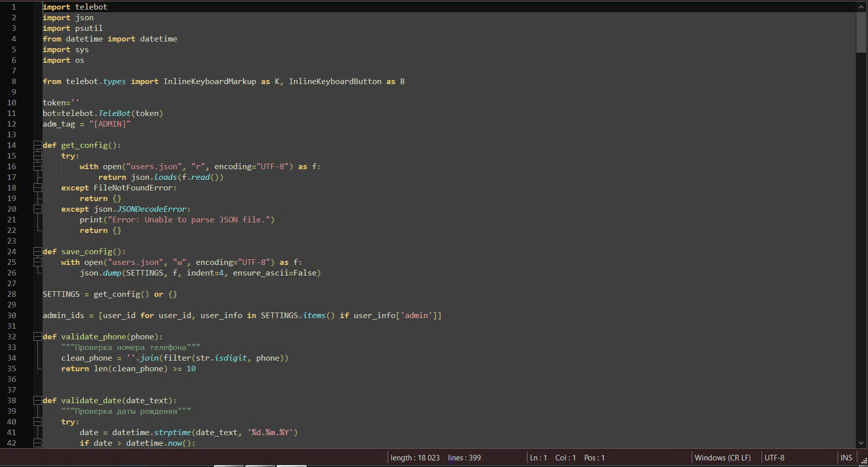The height and width of the screenshot is (467, 868).
Task: Click 'strptime' on line 41
Action: click(172, 433)
